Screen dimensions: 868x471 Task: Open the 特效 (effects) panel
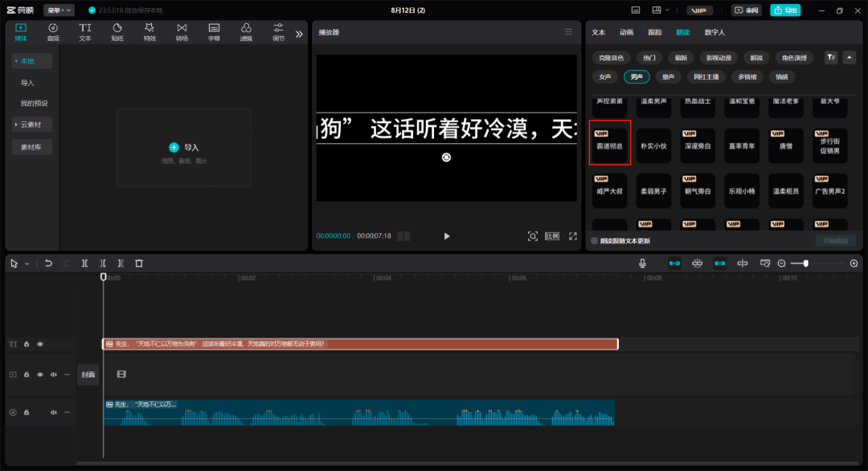[x=149, y=32]
